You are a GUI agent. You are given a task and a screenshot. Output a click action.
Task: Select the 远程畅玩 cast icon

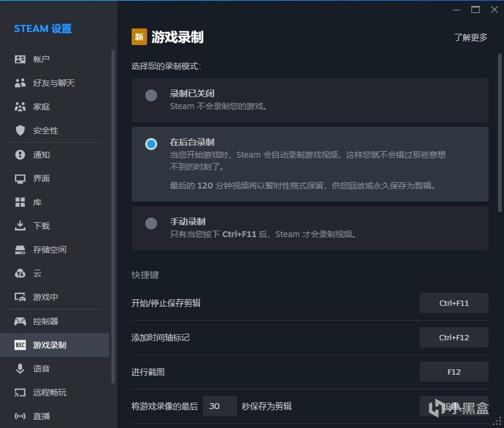click(20, 392)
